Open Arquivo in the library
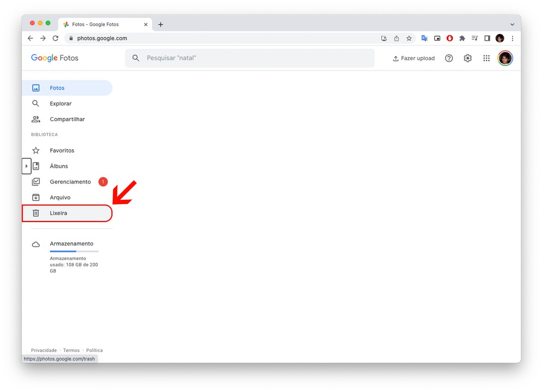The width and height of the screenshot is (543, 392). point(67,198)
